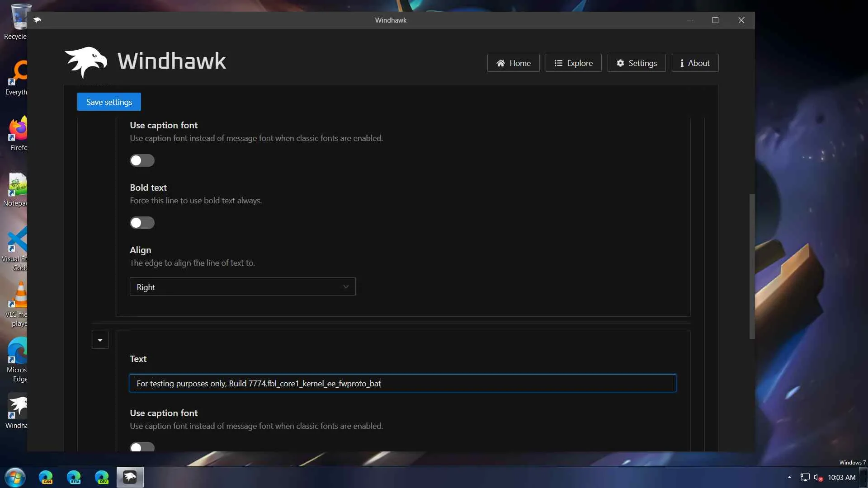Open the Align dropdown showing Right
868x488 pixels.
242,287
